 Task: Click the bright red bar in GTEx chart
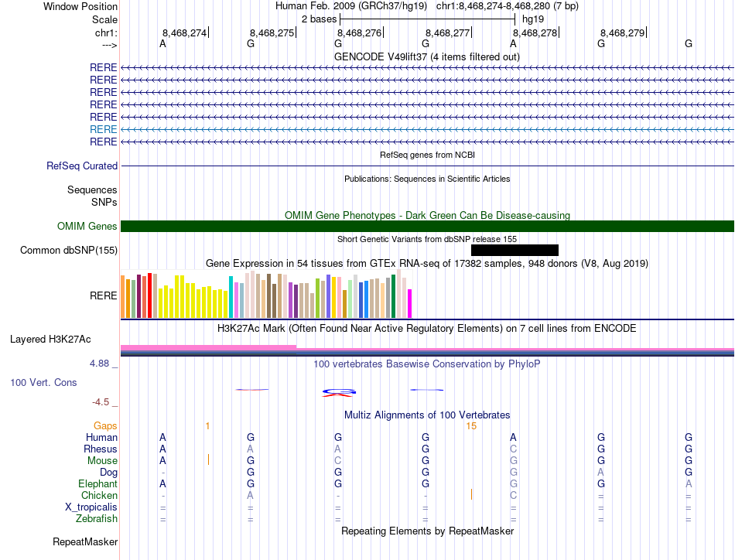click(149, 295)
